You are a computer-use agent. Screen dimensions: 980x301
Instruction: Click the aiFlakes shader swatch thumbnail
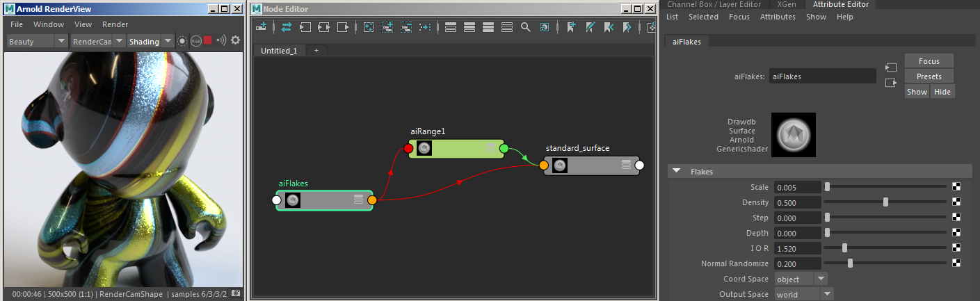[x=794, y=134]
